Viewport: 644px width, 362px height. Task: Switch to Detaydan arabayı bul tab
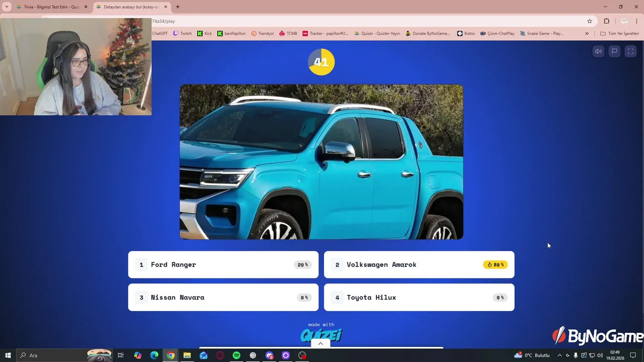(132, 7)
